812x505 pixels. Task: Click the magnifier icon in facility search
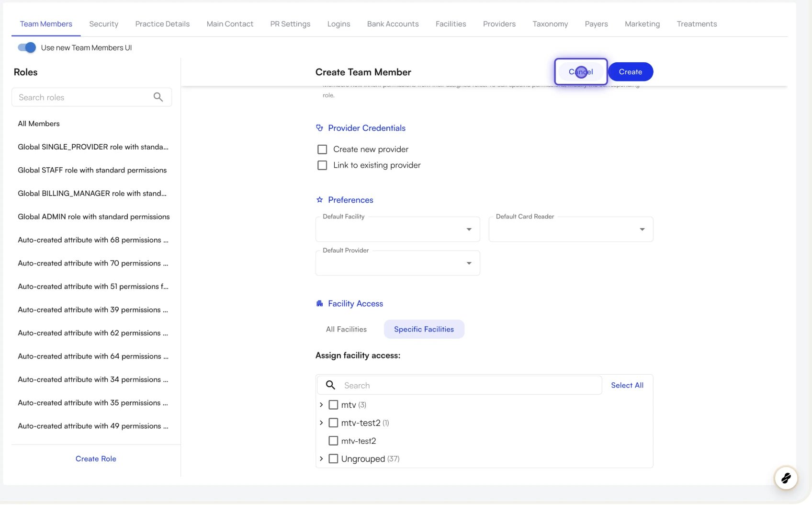coord(330,385)
